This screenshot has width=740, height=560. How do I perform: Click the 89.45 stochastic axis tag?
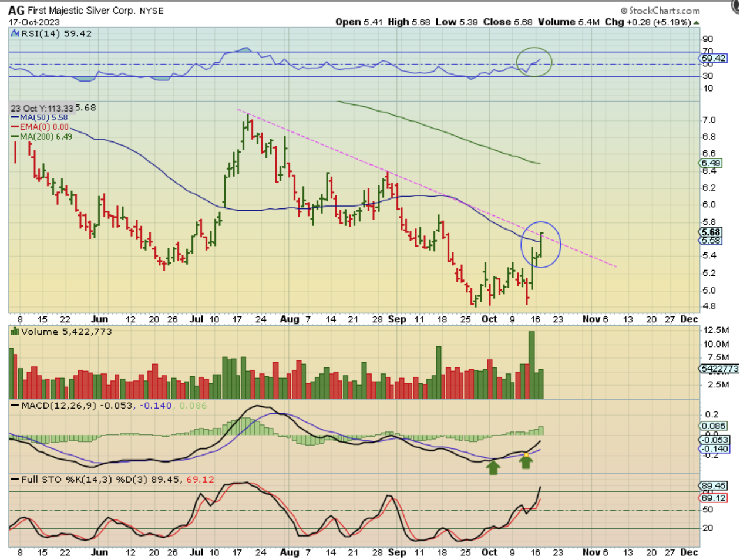tap(713, 485)
